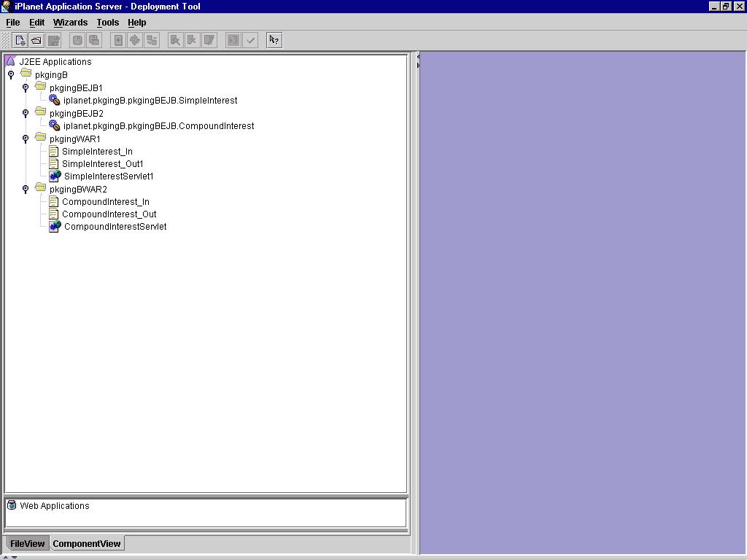Select iplanet.pkgingB.pkgingBEJB.CompoundInterest tree row
This screenshot has height=560, width=747.
[158, 126]
